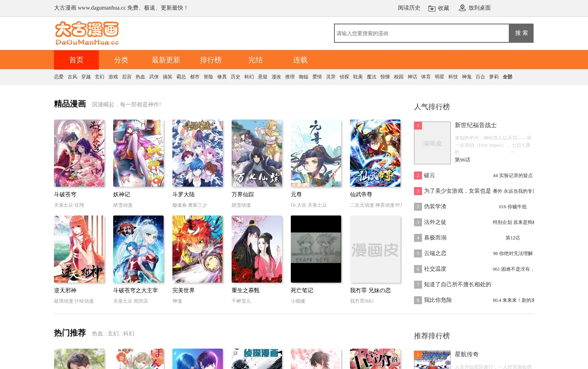
Task: Open ranked manga 伪装学渣
Action: pos(435,207)
